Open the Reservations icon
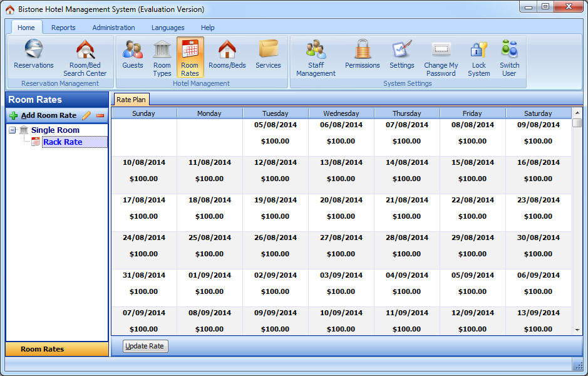Image resolution: width=588 pixels, height=376 pixels. click(x=34, y=50)
